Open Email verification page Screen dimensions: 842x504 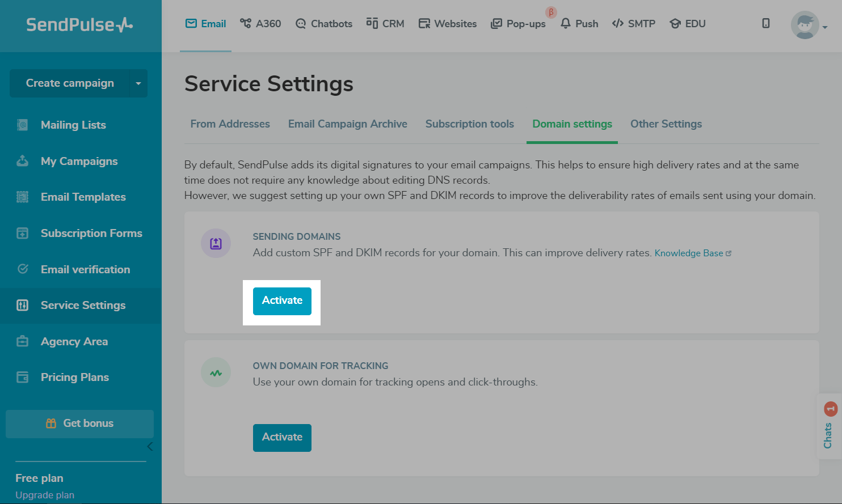[85, 269]
